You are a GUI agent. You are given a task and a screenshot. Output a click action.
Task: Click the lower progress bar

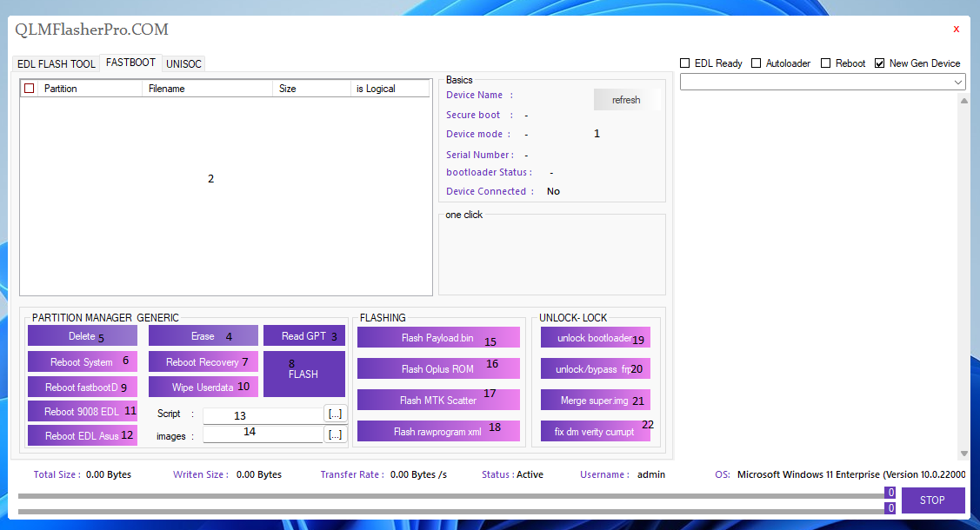[x=450, y=511]
